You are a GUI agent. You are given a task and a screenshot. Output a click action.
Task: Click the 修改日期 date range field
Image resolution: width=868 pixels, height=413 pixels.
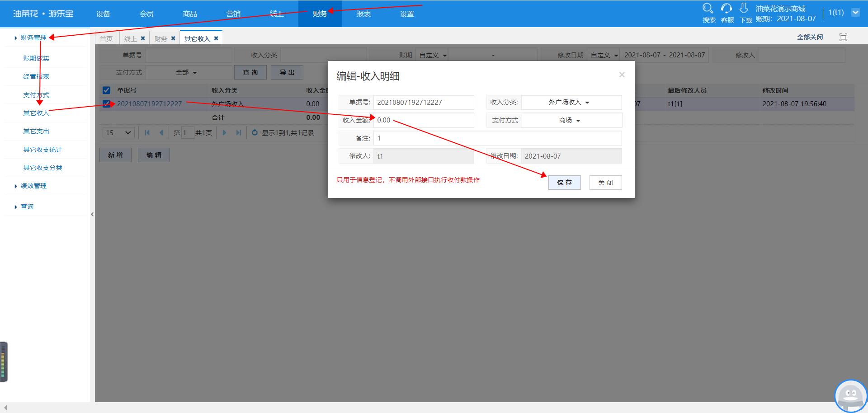tap(665, 55)
